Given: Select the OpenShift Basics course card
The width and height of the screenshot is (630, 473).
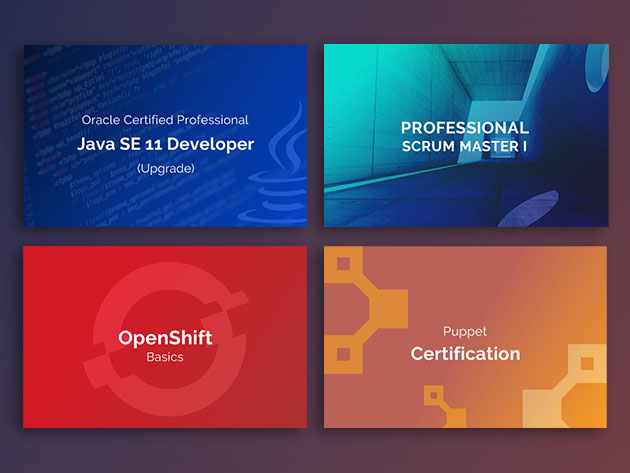Looking at the screenshot, I should (x=165, y=337).
